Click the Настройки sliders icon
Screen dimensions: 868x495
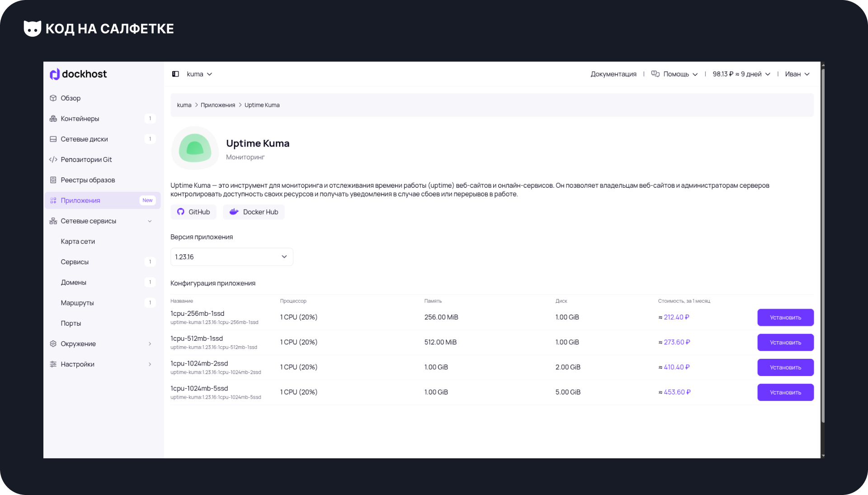(x=53, y=364)
